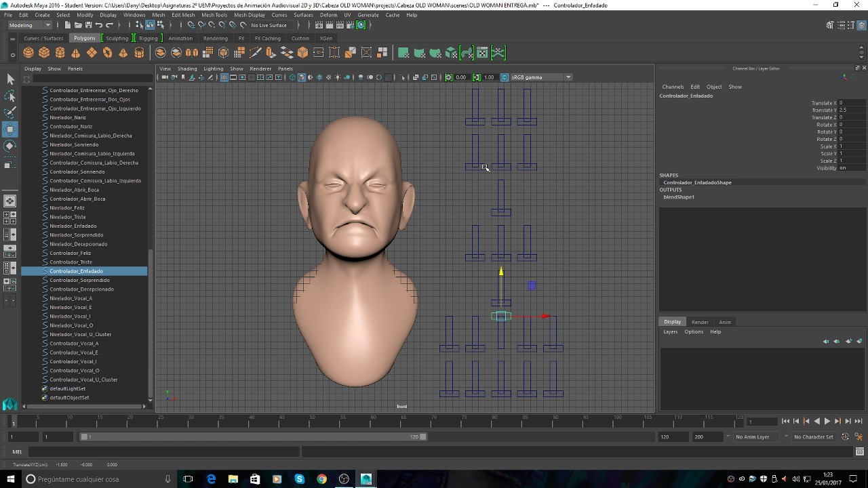Create a polygon cylinder from the shelf
868x488 pixels.
pyautogui.click(x=59, y=54)
